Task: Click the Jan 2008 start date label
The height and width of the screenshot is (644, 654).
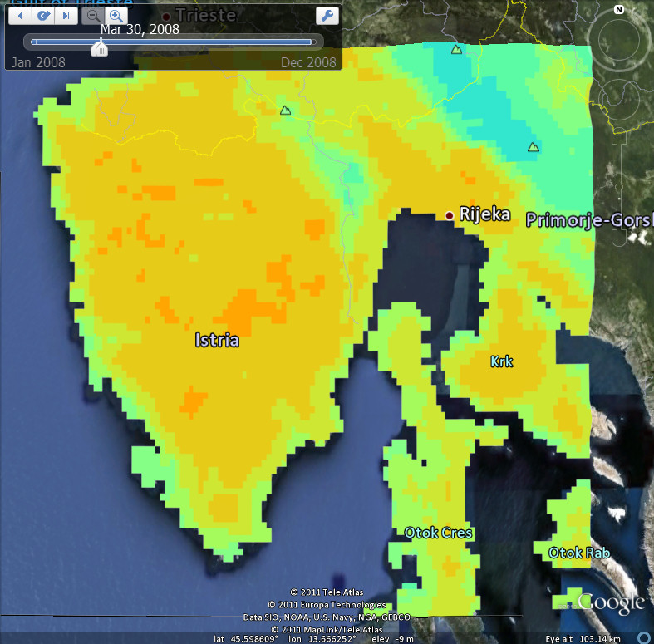Action: pos(38,62)
